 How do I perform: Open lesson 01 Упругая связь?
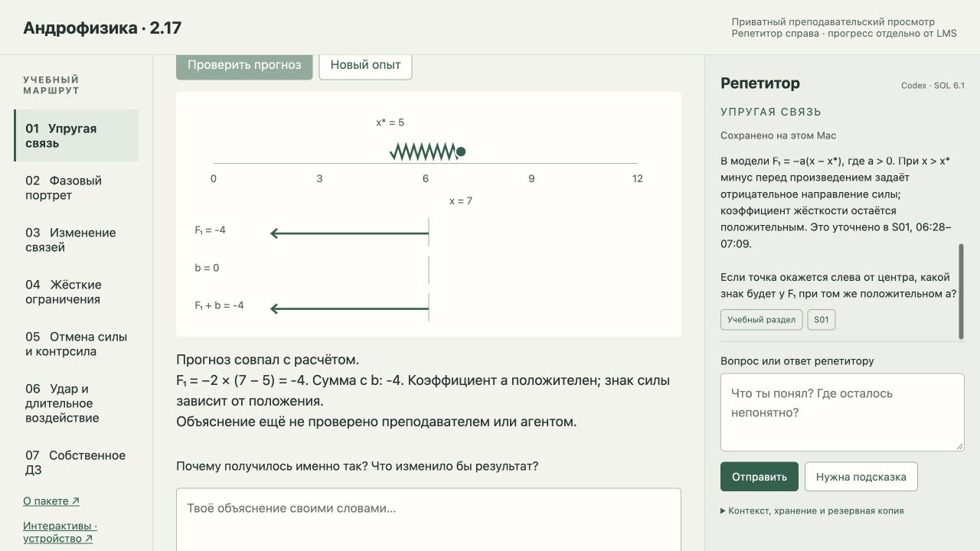77,135
